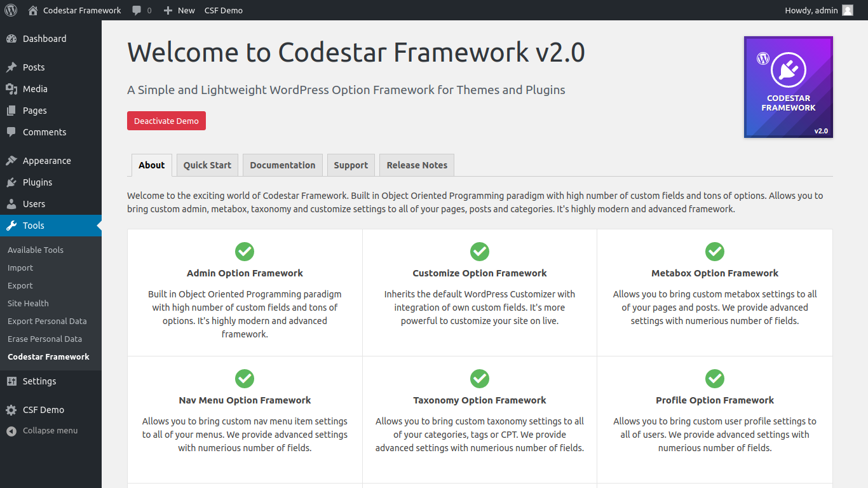Click the Pages icon in sidebar
This screenshot has width=868, height=488.
coord(11,111)
